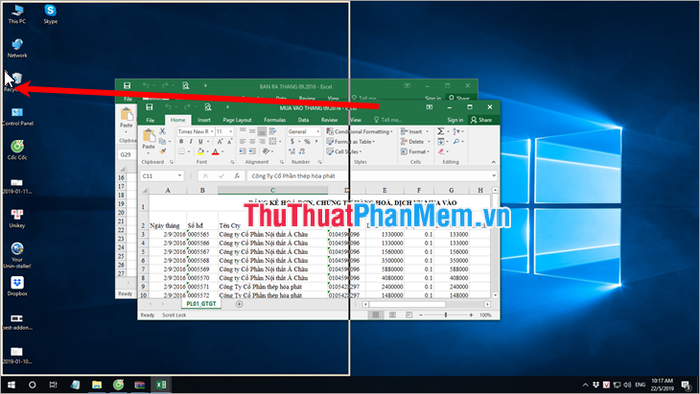
Task: Toggle Italic formatting
Action: pyautogui.click(x=191, y=141)
